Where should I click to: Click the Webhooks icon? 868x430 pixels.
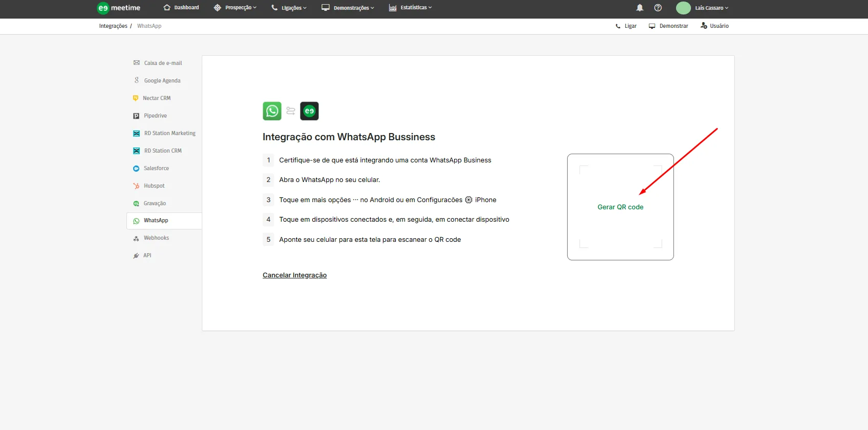136,238
